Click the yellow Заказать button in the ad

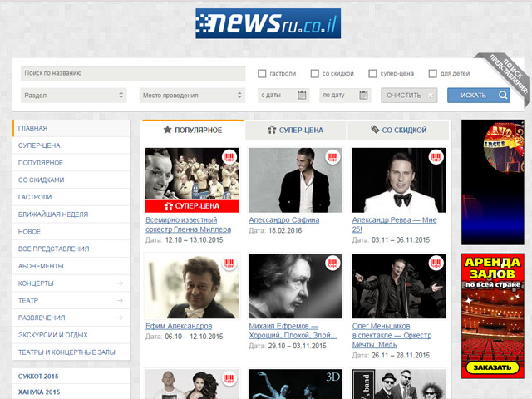click(492, 367)
